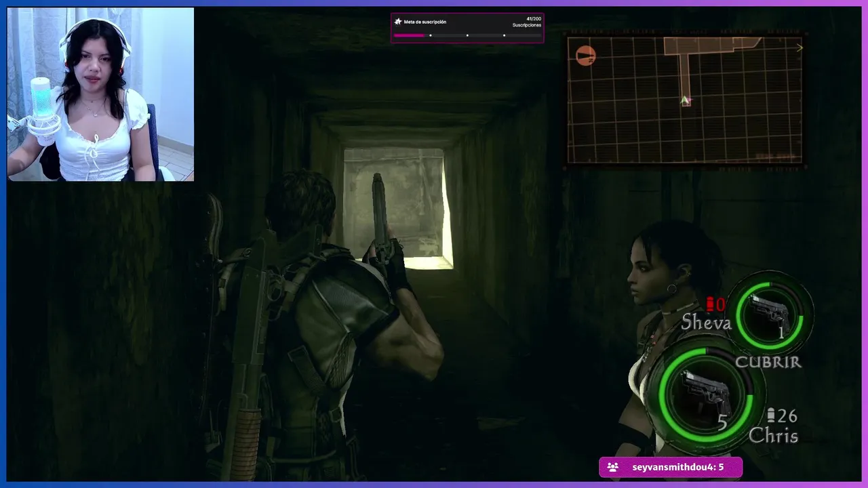Click the pink subscription goal progress bar
The width and height of the screenshot is (868, 488).
pyautogui.click(x=467, y=35)
